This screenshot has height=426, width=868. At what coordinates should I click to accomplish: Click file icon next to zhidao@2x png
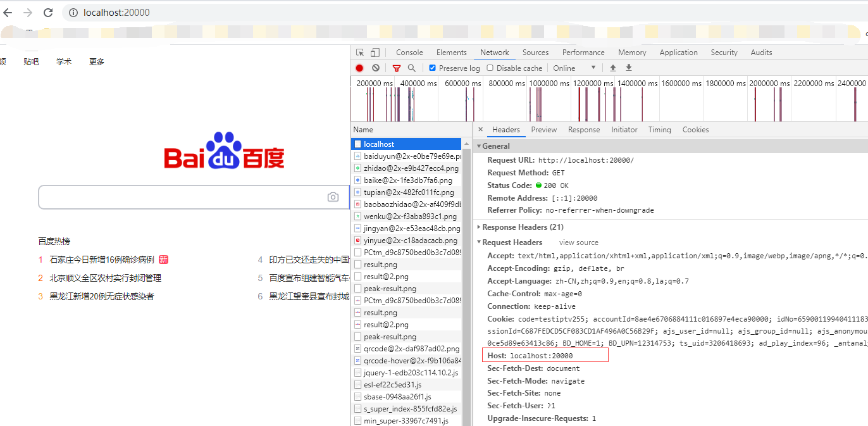pos(357,168)
